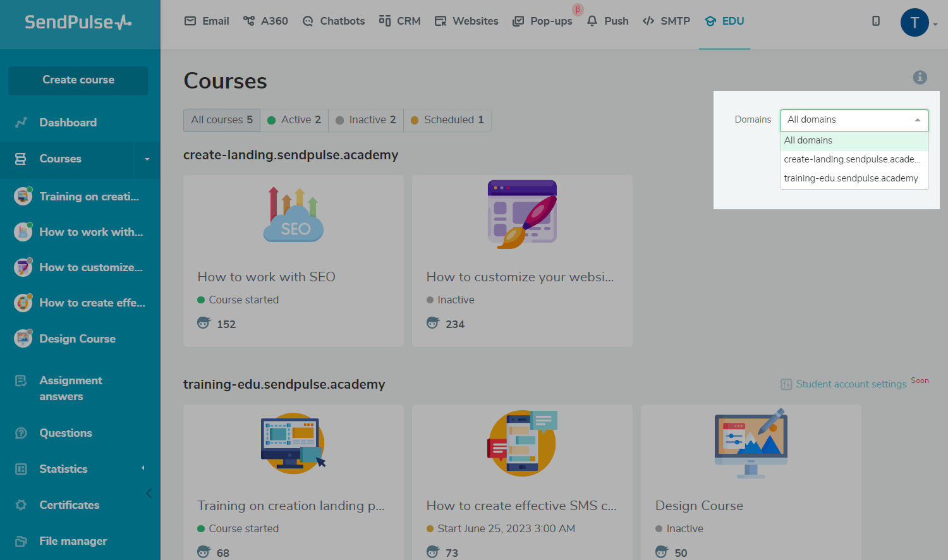
Task: Choose create-landing.sendpulse.academy domain option
Action: (854, 159)
